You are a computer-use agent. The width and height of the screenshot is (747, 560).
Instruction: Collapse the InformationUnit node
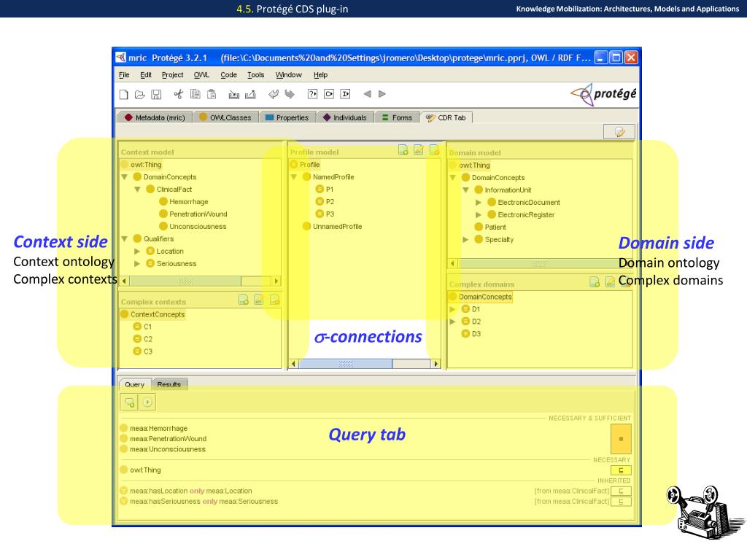tap(466, 190)
